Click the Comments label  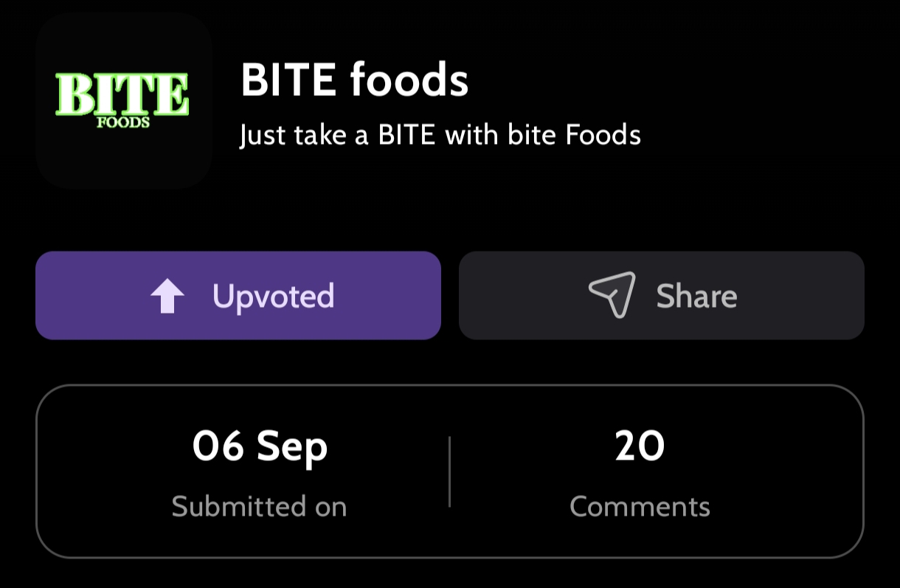(x=640, y=507)
